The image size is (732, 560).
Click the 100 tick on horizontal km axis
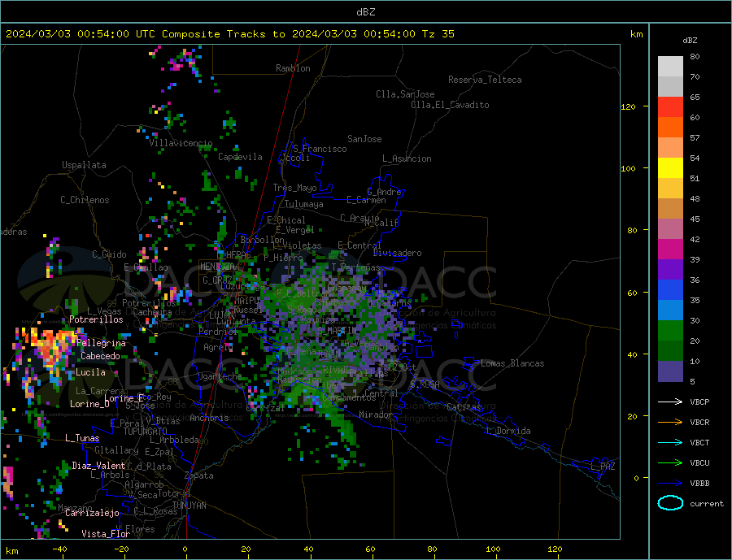[494, 549]
